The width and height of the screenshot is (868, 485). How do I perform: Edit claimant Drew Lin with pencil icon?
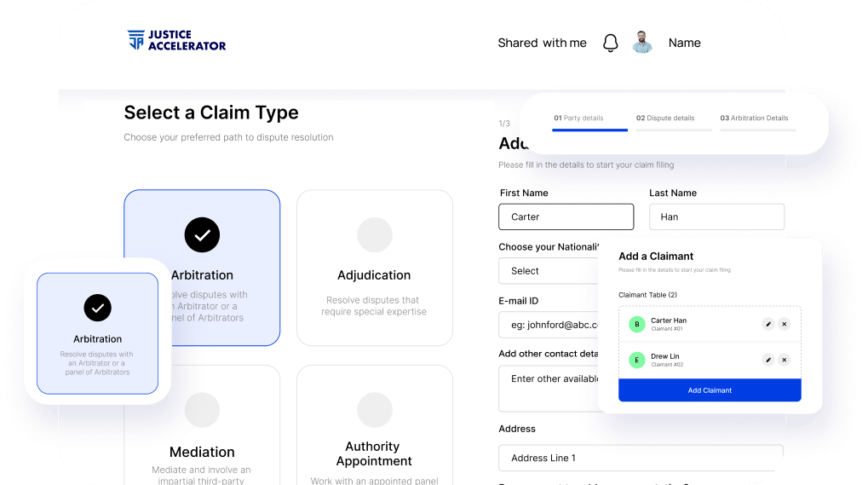tap(767, 360)
